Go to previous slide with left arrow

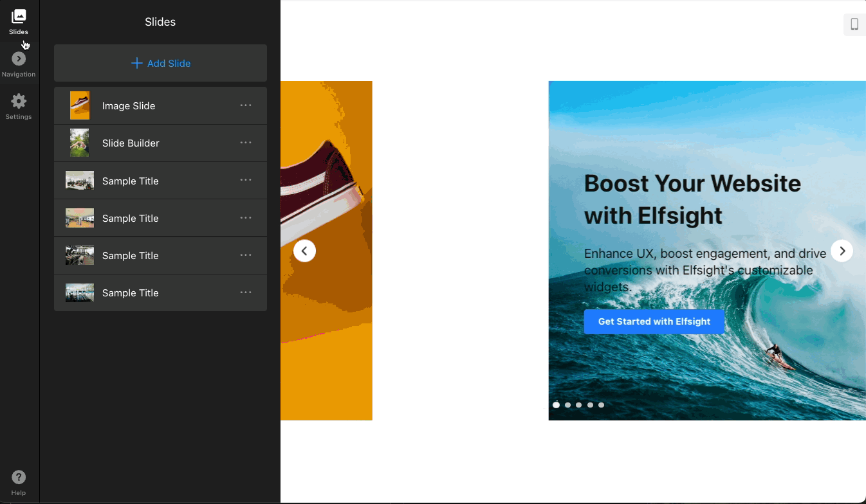(305, 251)
